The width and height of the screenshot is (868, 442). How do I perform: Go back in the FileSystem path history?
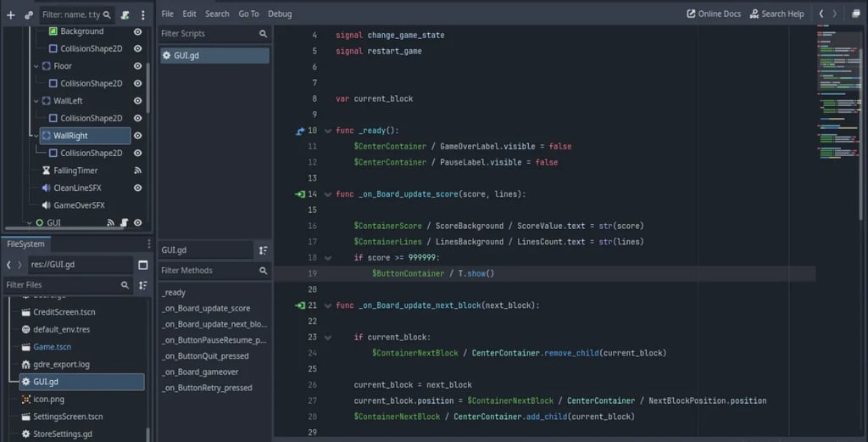[x=8, y=265]
